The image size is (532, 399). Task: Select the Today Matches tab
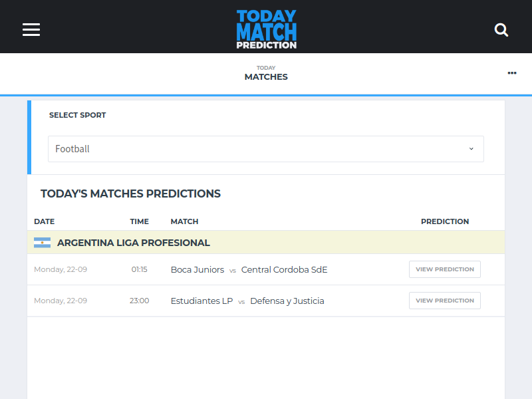[266, 73]
